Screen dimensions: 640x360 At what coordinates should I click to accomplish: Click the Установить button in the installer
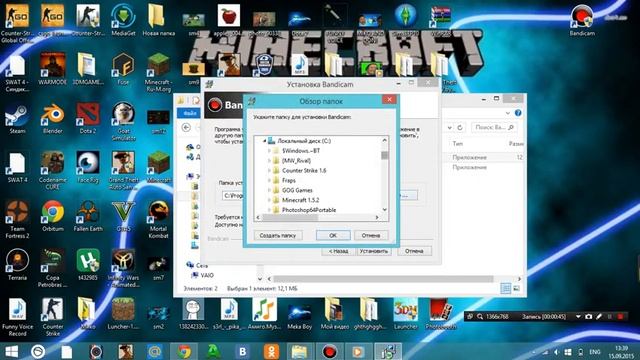[x=373, y=251]
